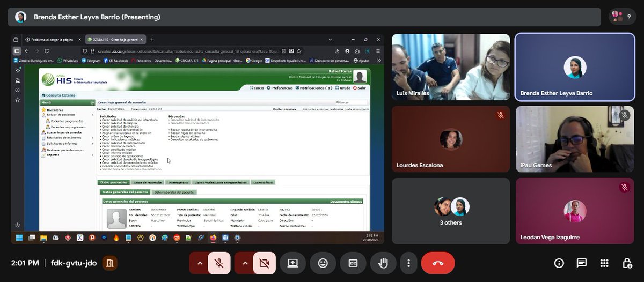644x282 pixels.
Task: Switch to Datos de reconsulta tab
Action: 148,182
